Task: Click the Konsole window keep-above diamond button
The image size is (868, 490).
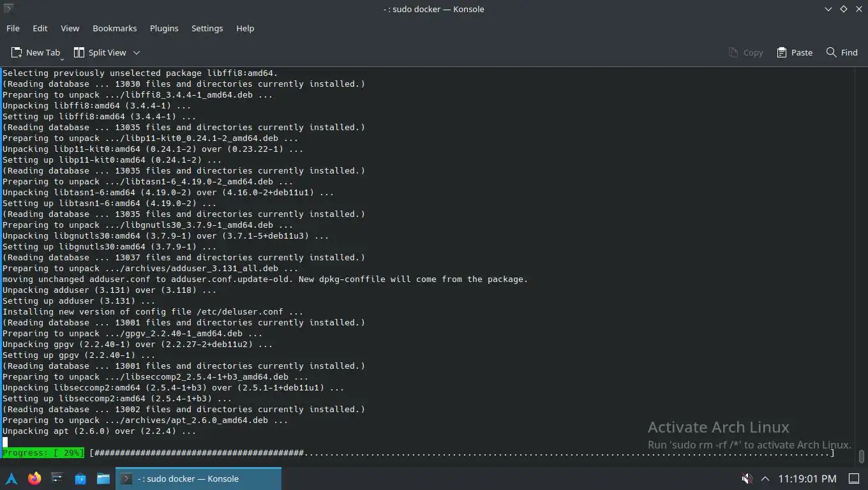Action: coord(843,9)
